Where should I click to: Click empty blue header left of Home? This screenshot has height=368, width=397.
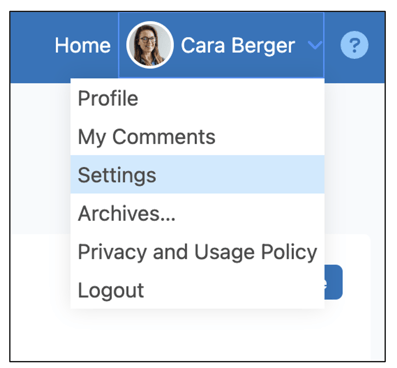[32, 47]
